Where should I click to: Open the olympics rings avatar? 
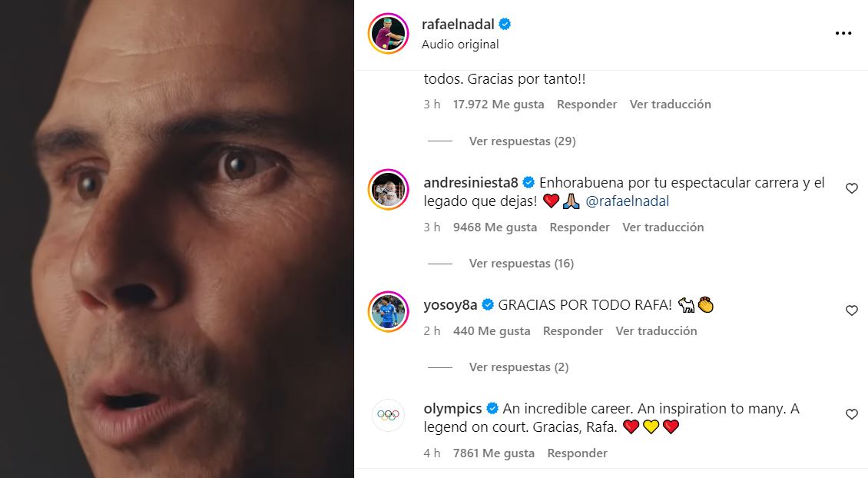[x=389, y=415]
